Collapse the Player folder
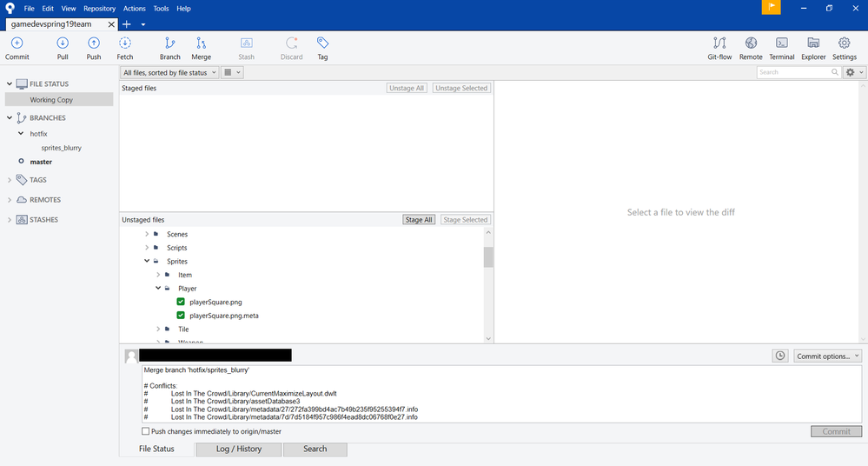The image size is (868, 466). click(x=158, y=288)
